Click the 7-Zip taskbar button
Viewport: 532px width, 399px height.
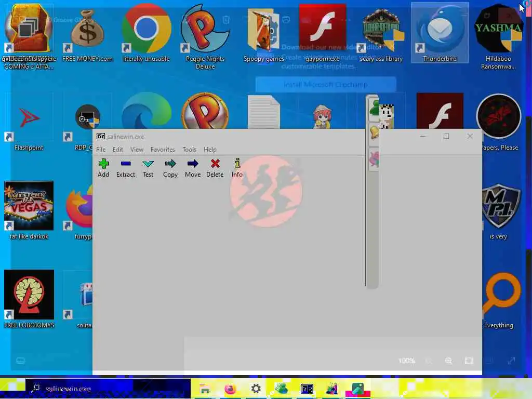307,389
